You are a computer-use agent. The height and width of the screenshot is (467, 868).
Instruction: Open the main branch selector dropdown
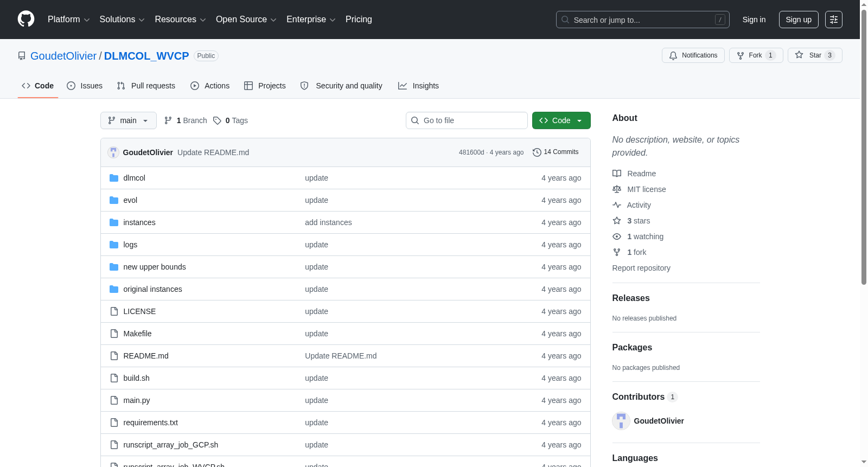(x=129, y=120)
